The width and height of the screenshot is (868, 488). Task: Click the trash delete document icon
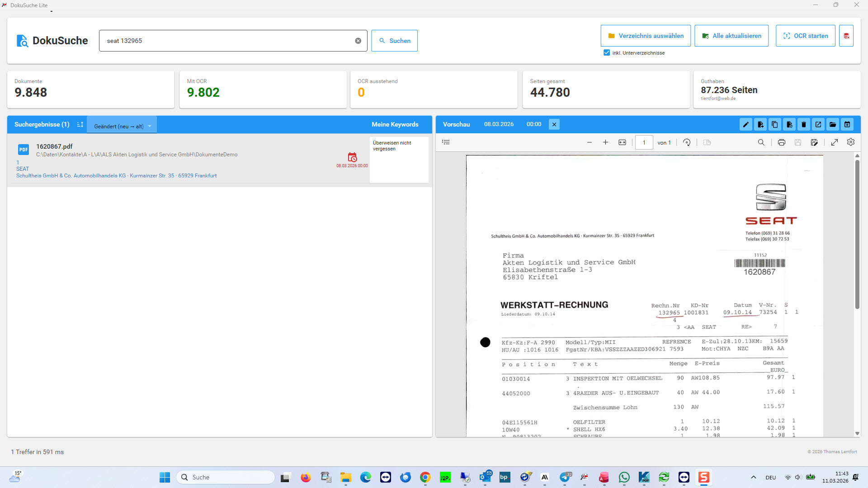(x=804, y=124)
